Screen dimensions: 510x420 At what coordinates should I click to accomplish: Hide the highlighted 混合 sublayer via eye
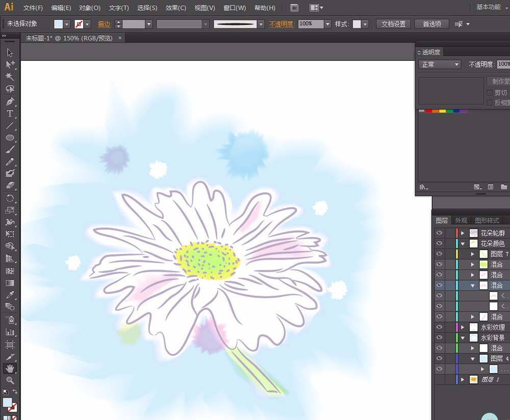pos(439,285)
